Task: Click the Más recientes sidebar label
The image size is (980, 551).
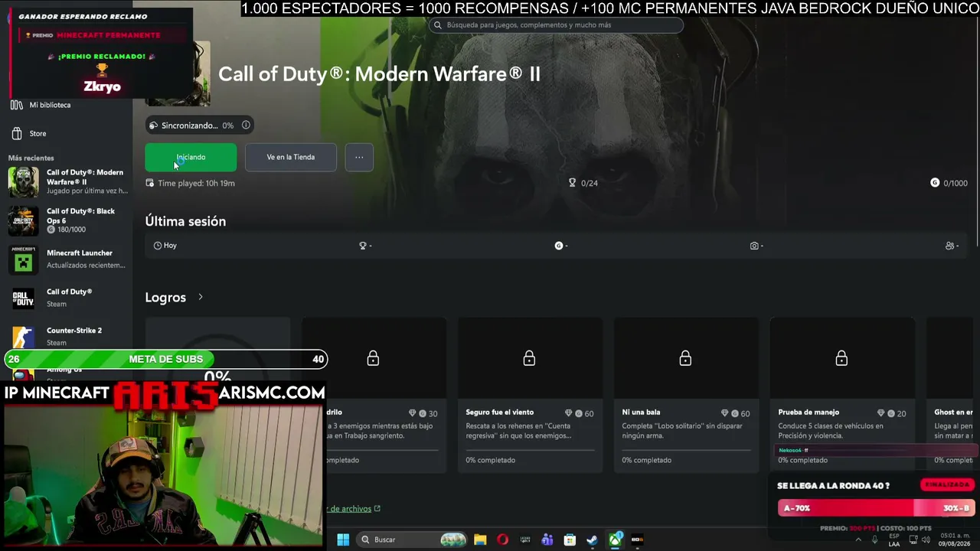Action: click(31, 158)
